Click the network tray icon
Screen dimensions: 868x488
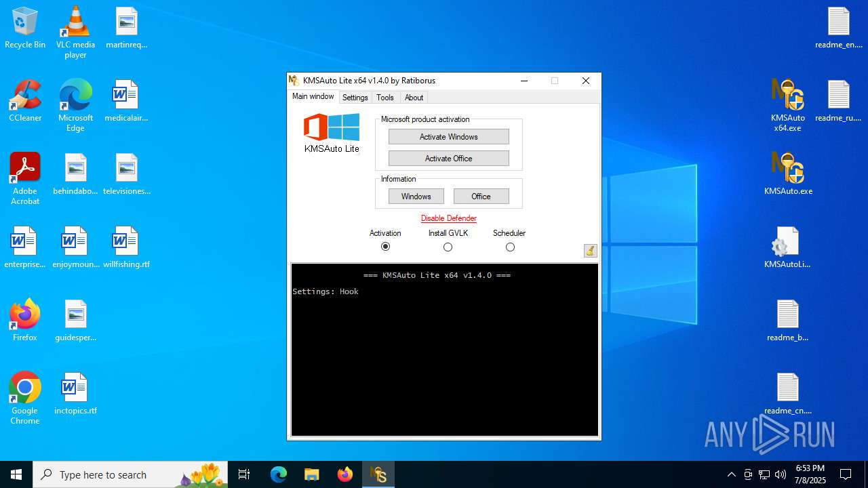[x=764, y=474]
